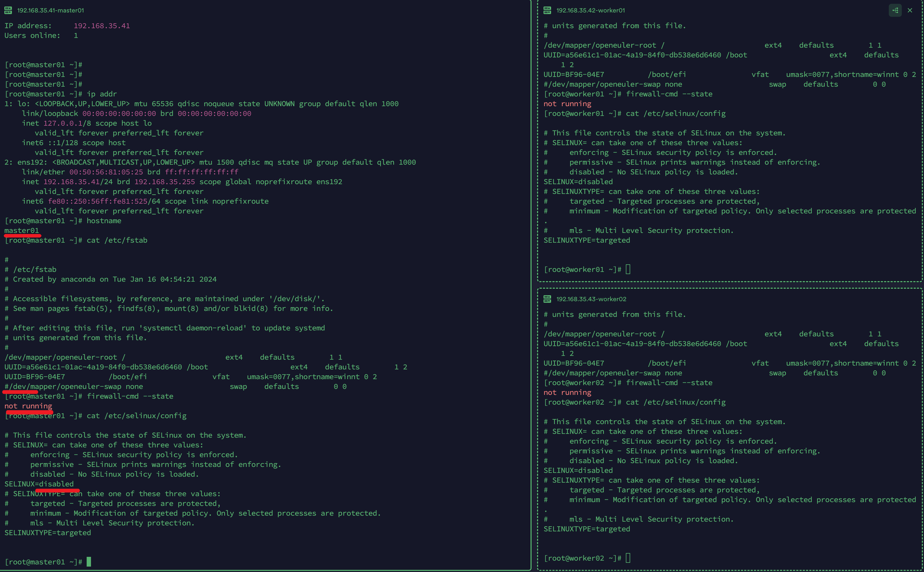Click SELINUX=disabled line in master01 pane
The image size is (924, 572).
point(39,484)
